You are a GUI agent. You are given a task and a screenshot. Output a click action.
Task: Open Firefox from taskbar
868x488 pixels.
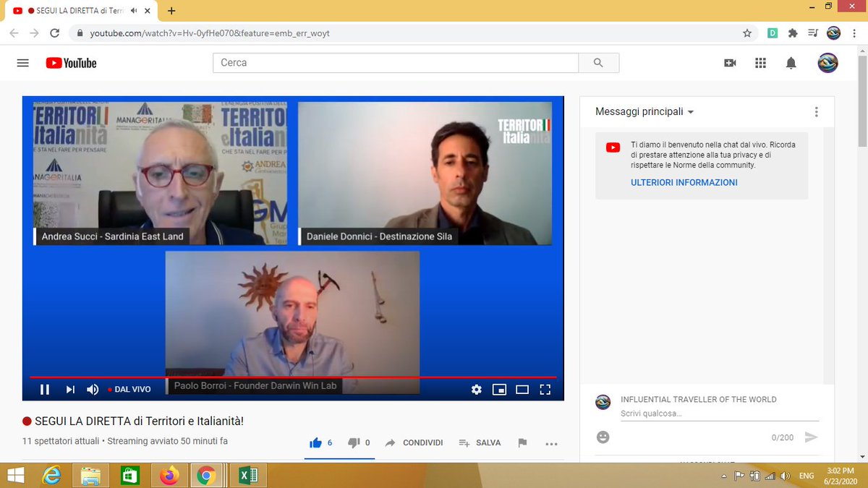[x=169, y=475]
